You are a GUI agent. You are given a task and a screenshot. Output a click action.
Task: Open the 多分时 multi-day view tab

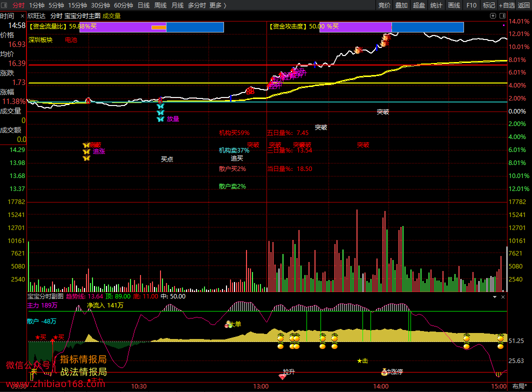(x=197, y=5)
